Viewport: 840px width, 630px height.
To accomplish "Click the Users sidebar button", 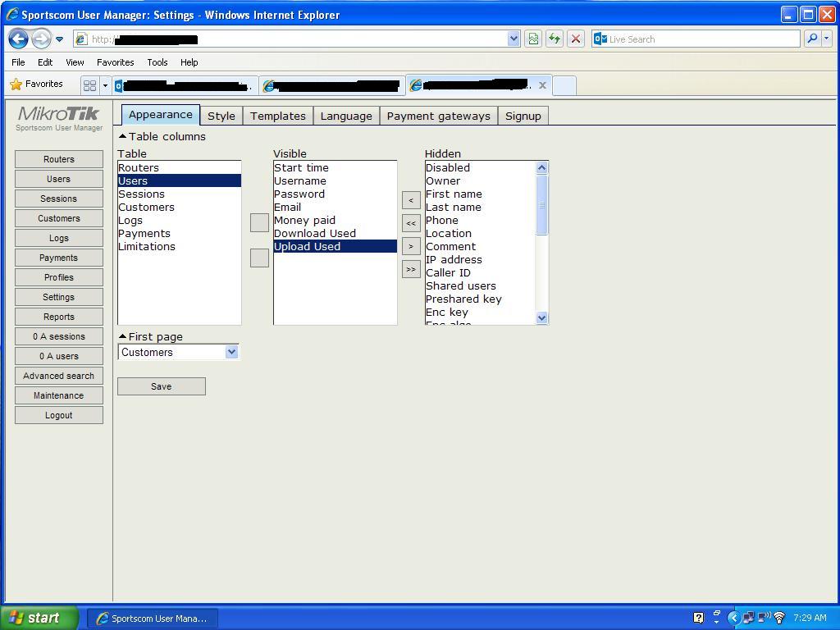I will point(59,179).
